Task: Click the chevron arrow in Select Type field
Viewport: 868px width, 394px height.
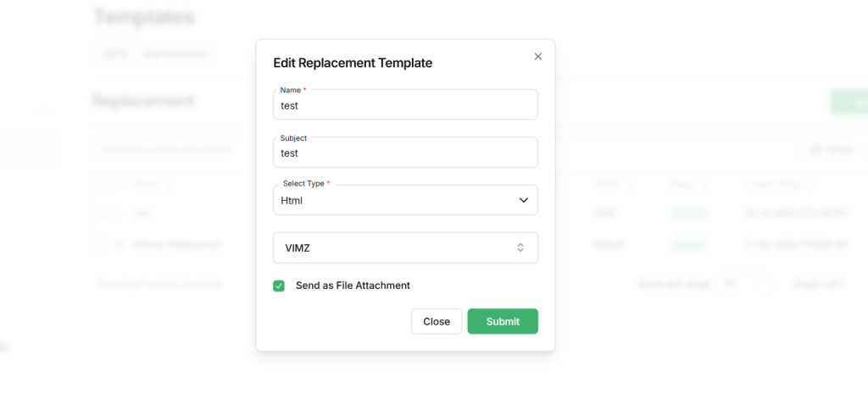Action: click(523, 201)
